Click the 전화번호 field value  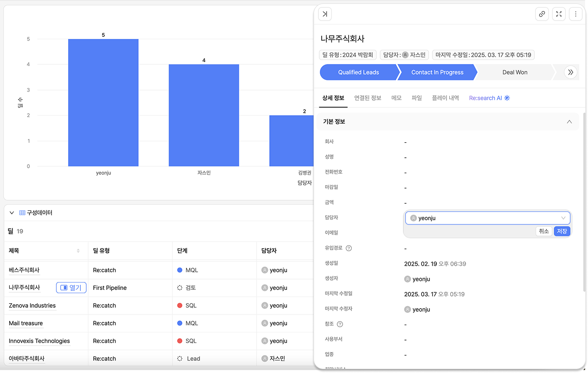click(x=405, y=173)
